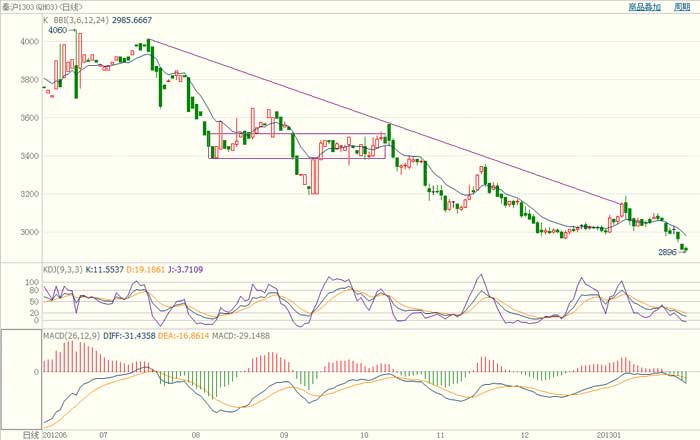Click the 2896 low price marker
Image resolution: width=700 pixels, height=440 pixels.
[x=667, y=253]
